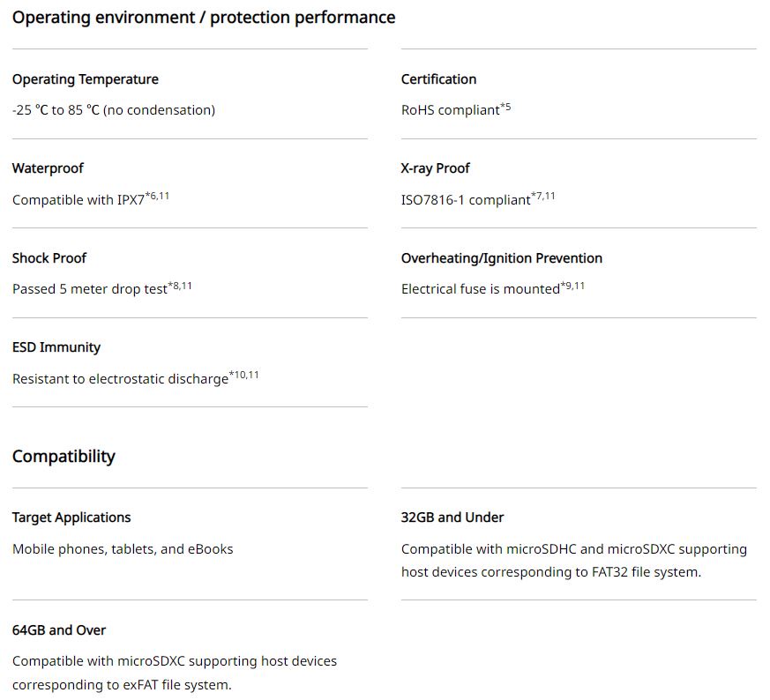
Task: Select the 64GB and Over label
Action: click(x=59, y=630)
